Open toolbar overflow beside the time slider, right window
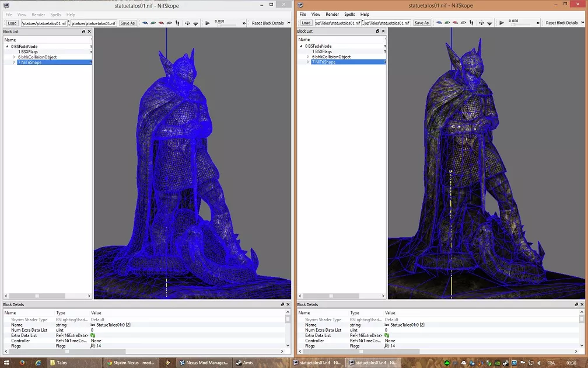Image resolution: width=588 pixels, height=368 pixels. (538, 23)
